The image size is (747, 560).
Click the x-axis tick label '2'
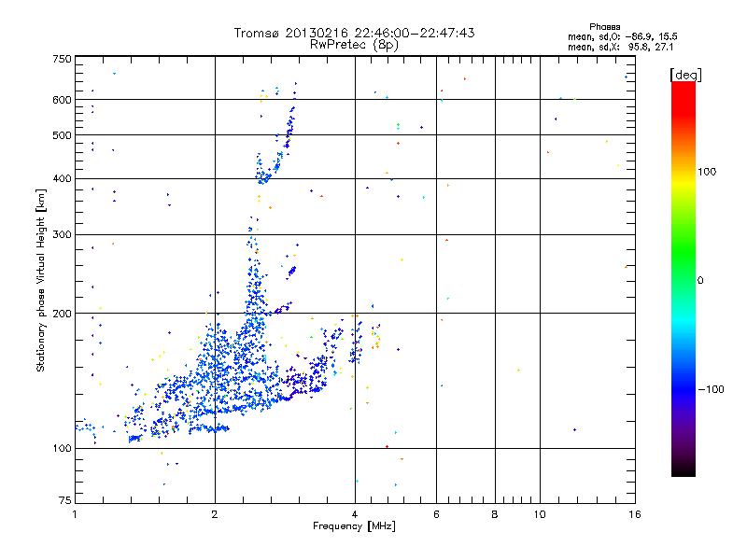pyautogui.click(x=215, y=514)
